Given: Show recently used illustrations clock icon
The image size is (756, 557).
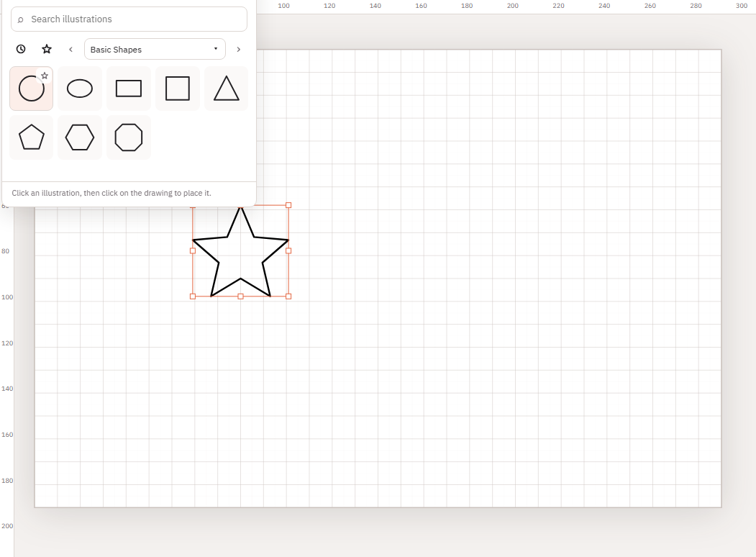Looking at the screenshot, I should coord(21,49).
